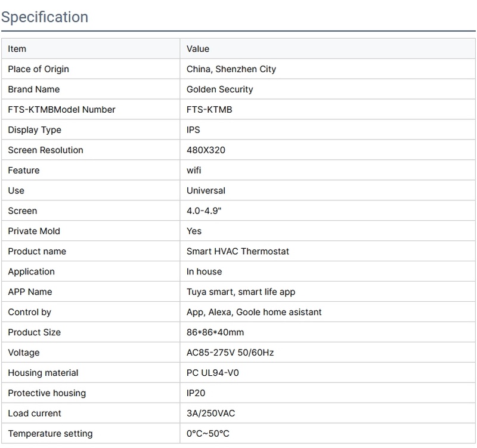This screenshot has width=477, height=448.
Task: Select the AC85-275V 50/60Hz voltage value
Action: pos(230,353)
